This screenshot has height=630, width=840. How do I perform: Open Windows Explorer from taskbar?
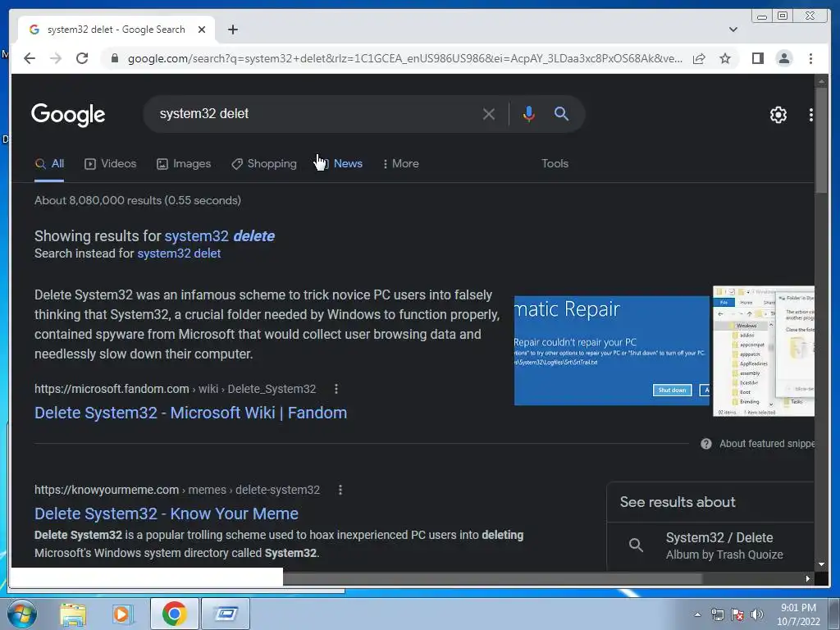pyautogui.click(x=73, y=614)
